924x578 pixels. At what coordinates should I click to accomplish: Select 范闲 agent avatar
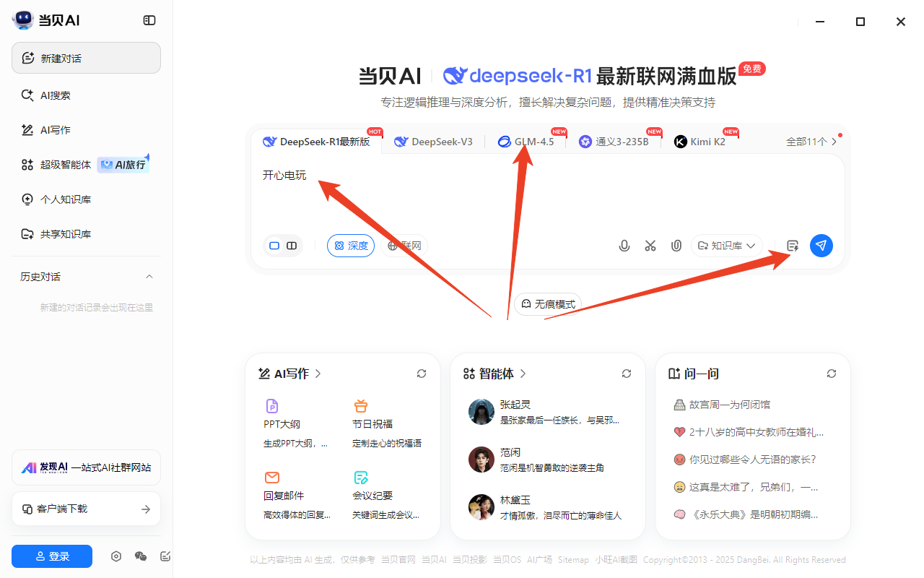(x=481, y=460)
